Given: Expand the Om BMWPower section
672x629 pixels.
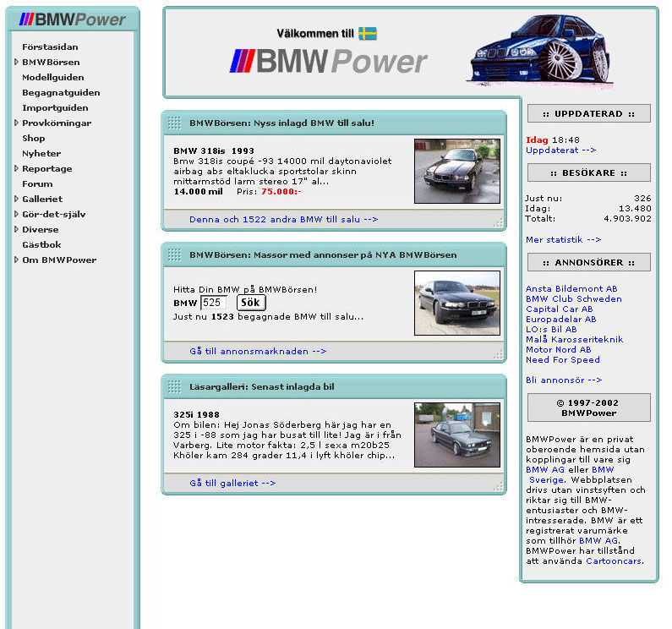Looking at the screenshot, I should click(17, 260).
